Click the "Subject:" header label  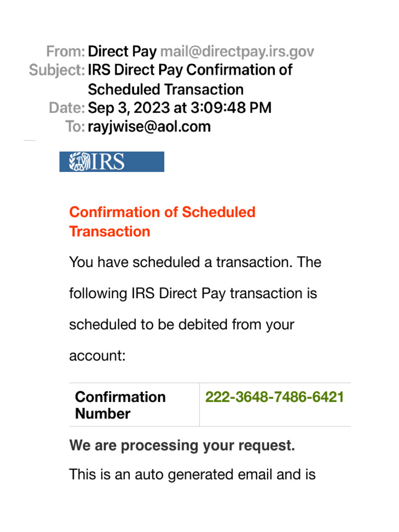click(x=57, y=70)
